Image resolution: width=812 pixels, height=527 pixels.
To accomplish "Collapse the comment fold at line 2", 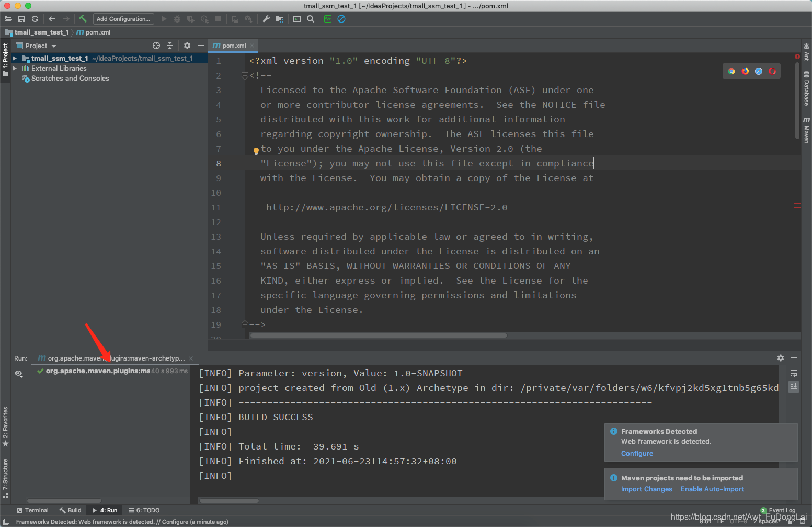I will [245, 75].
